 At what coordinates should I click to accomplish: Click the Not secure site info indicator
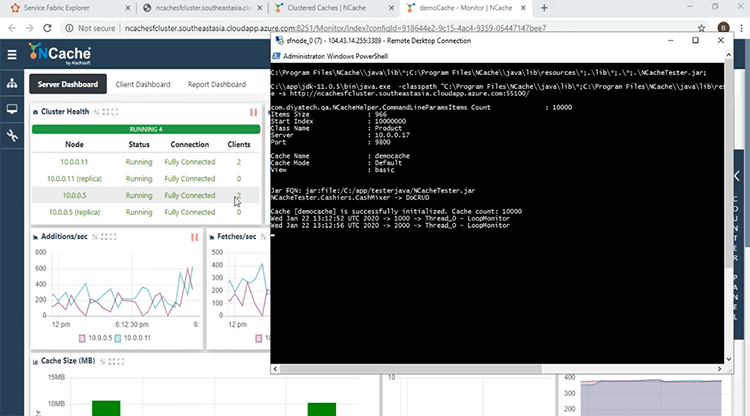point(90,28)
